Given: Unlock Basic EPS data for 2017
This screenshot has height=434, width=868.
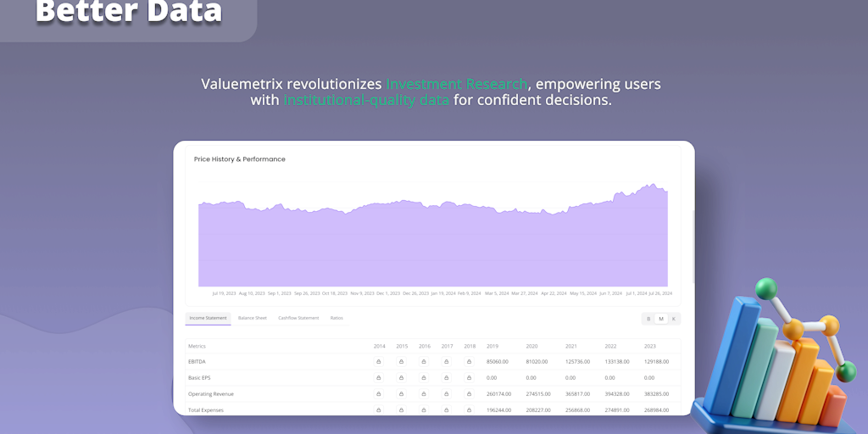Looking at the screenshot, I should coord(447,377).
